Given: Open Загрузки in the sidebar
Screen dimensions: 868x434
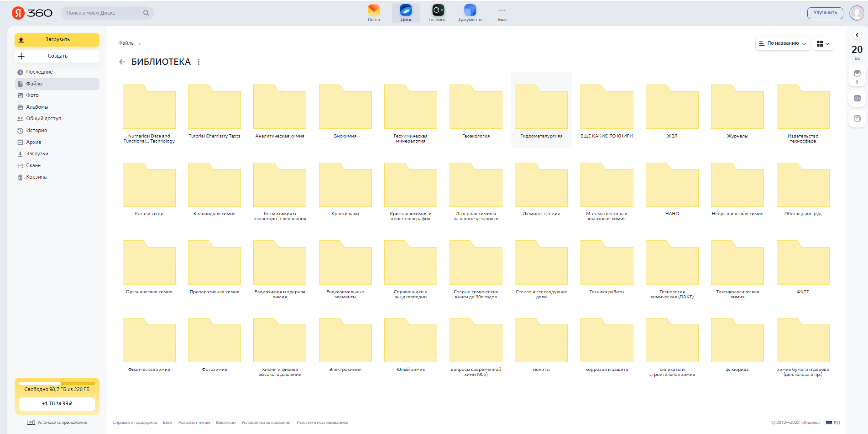Looking at the screenshot, I should [57, 153].
